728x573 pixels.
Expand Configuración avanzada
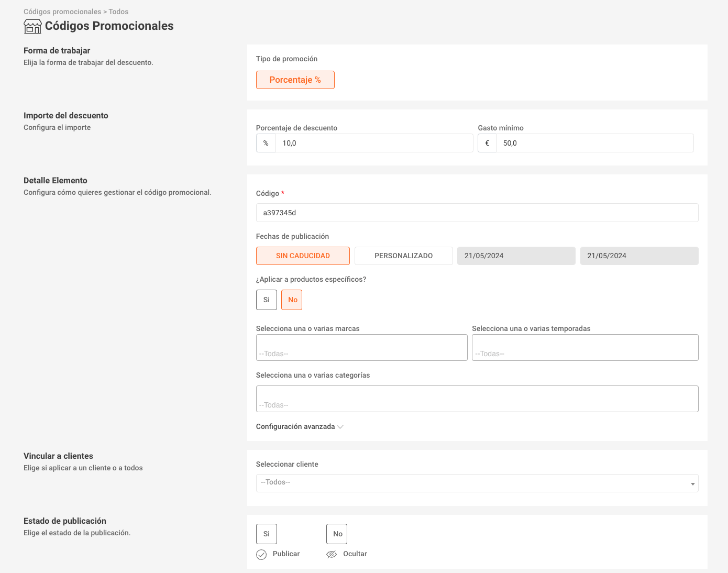pyautogui.click(x=300, y=426)
